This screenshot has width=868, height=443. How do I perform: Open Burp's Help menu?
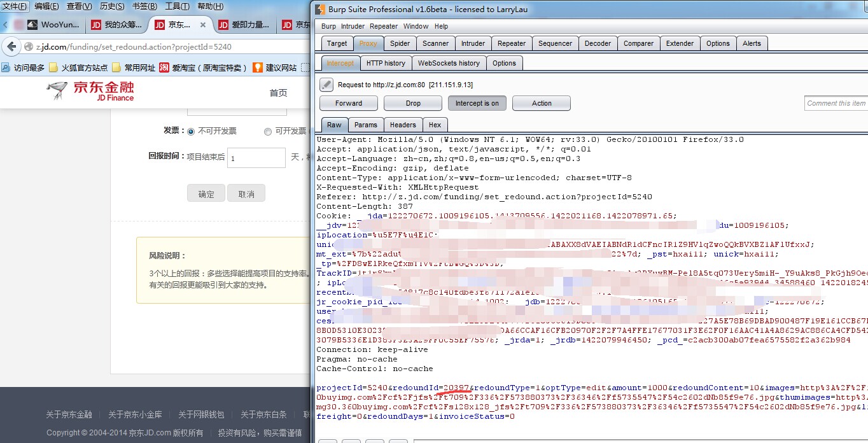coord(441,26)
